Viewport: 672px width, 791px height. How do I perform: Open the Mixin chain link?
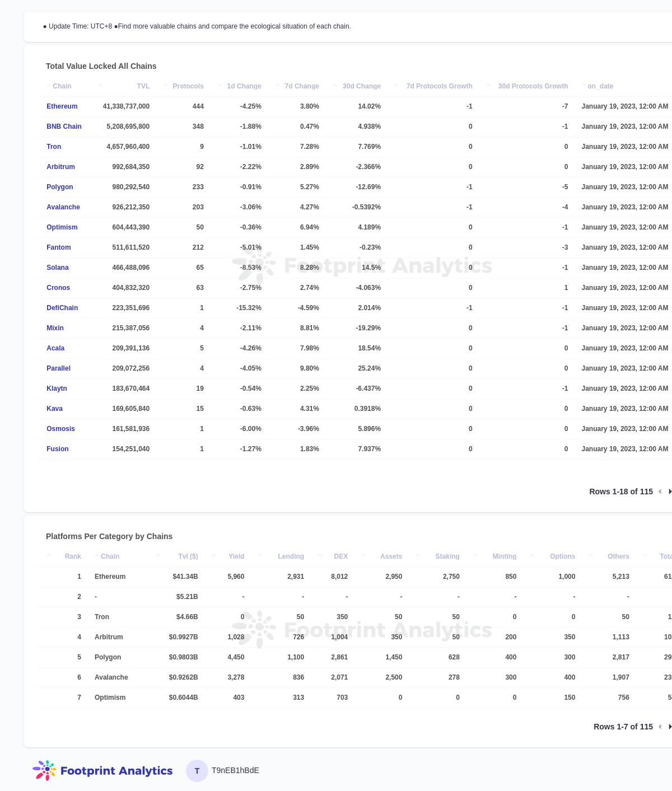55,328
